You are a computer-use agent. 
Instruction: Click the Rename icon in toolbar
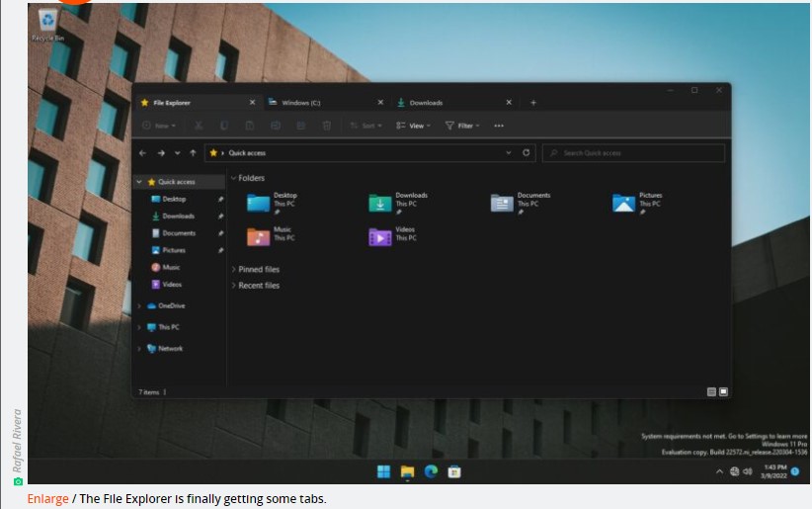click(276, 126)
